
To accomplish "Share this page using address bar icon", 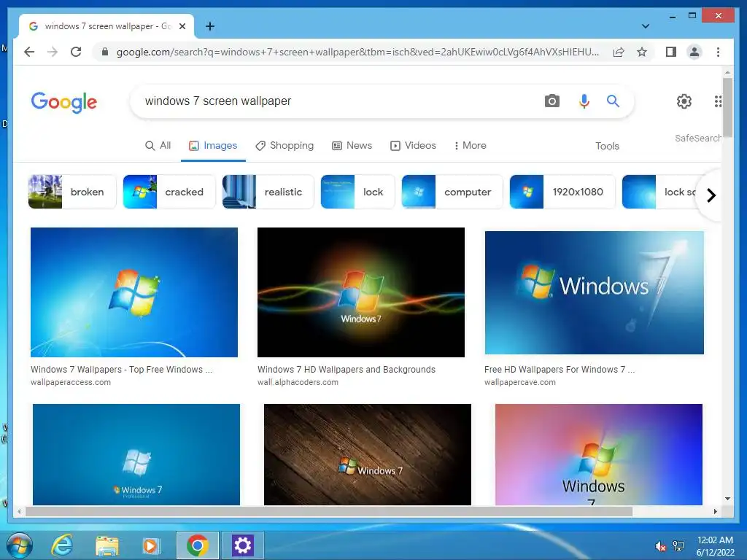I will pos(619,52).
